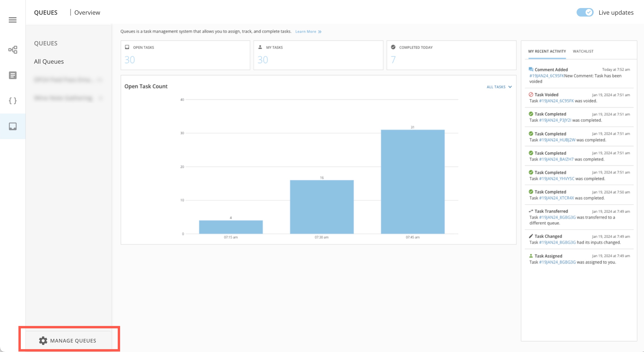This screenshot has height=352, width=644.
Task: Click the inbox queues sidebar icon
Action: click(x=13, y=126)
